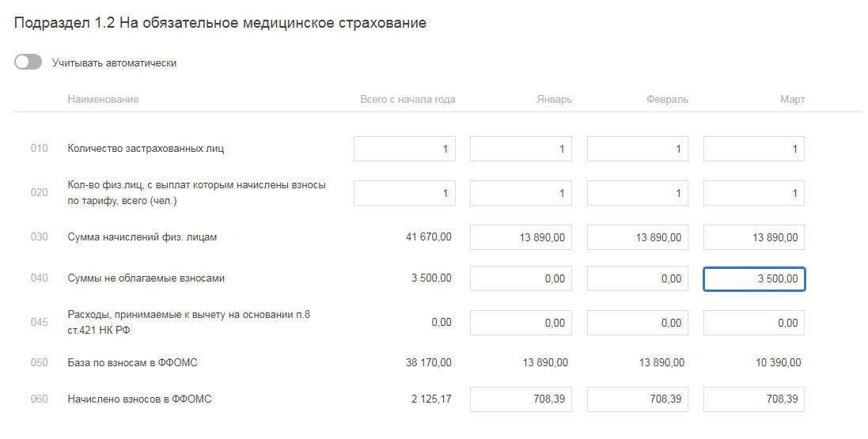Edit January insured persons count, row 010
The width and height of the screenshot is (868, 439).
[521, 149]
